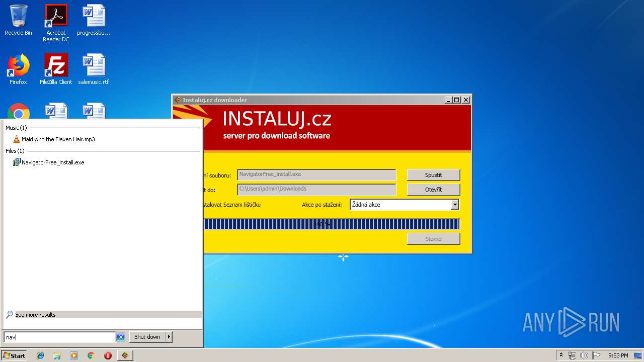Image resolution: width=644 pixels, height=362 pixels.
Task: Close the Instaluj.cz downloader window
Action: [466, 100]
